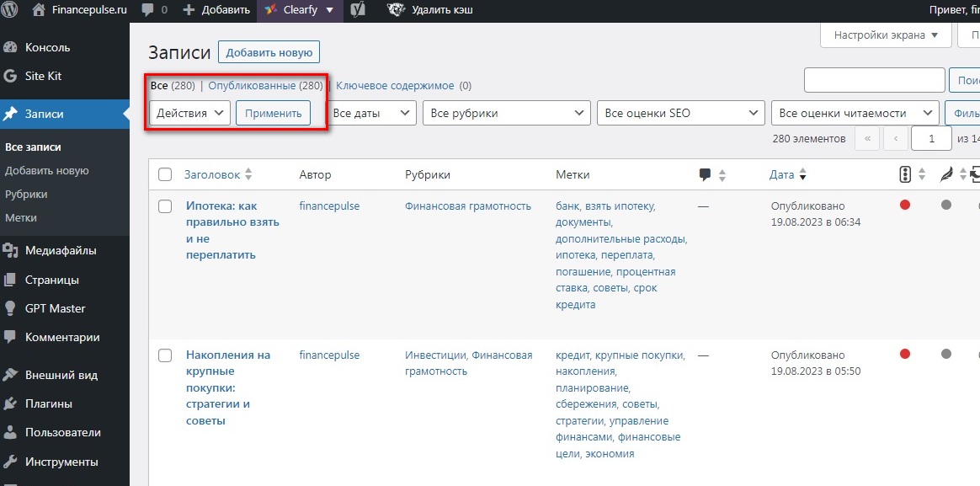Expand the Все рубрики filter dropdown

tap(509, 113)
